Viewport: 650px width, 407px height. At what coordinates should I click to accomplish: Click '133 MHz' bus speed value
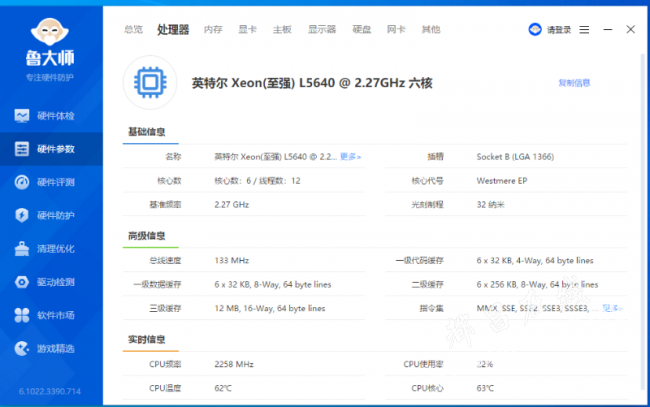coord(232,260)
